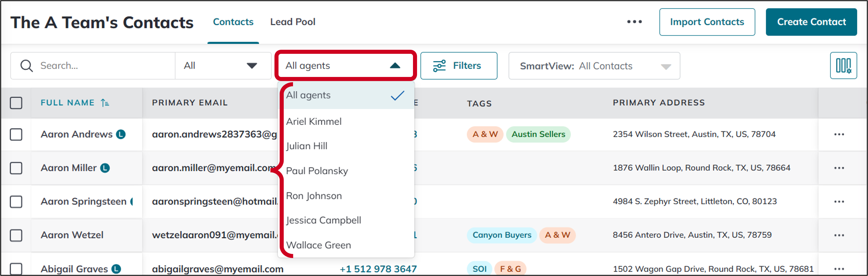The height and width of the screenshot is (276, 868).
Task: Sort by the FULL NAME column header
Action: (68, 102)
